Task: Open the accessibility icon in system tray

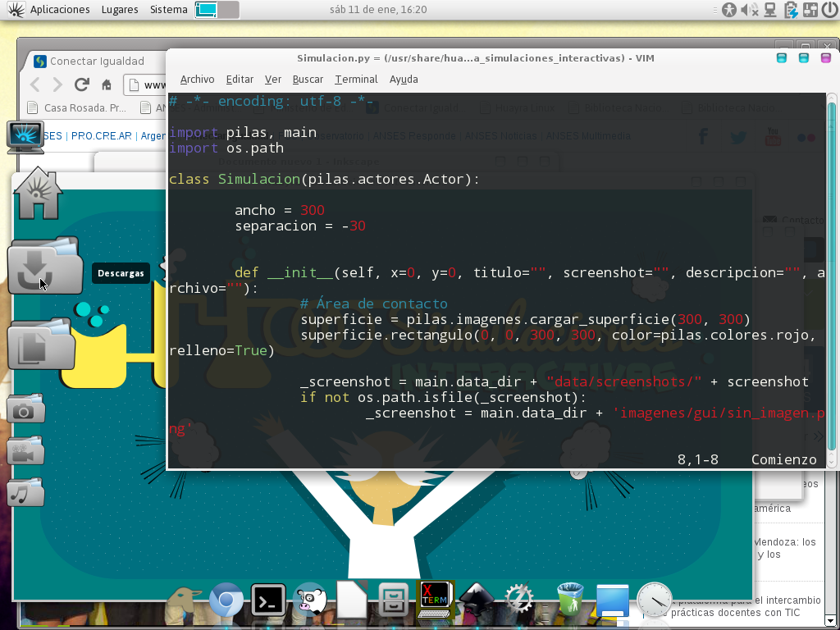Action: (x=729, y=10)
